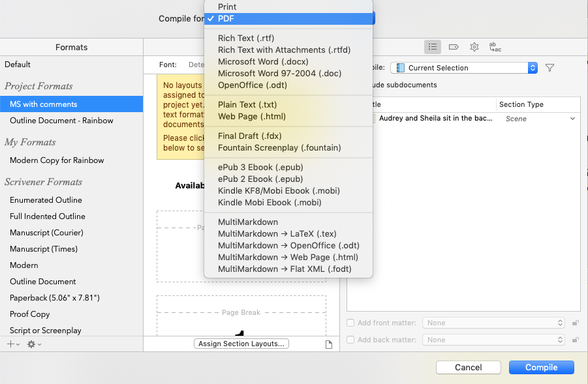Choose Web Page (.html) format

(288, 117)
